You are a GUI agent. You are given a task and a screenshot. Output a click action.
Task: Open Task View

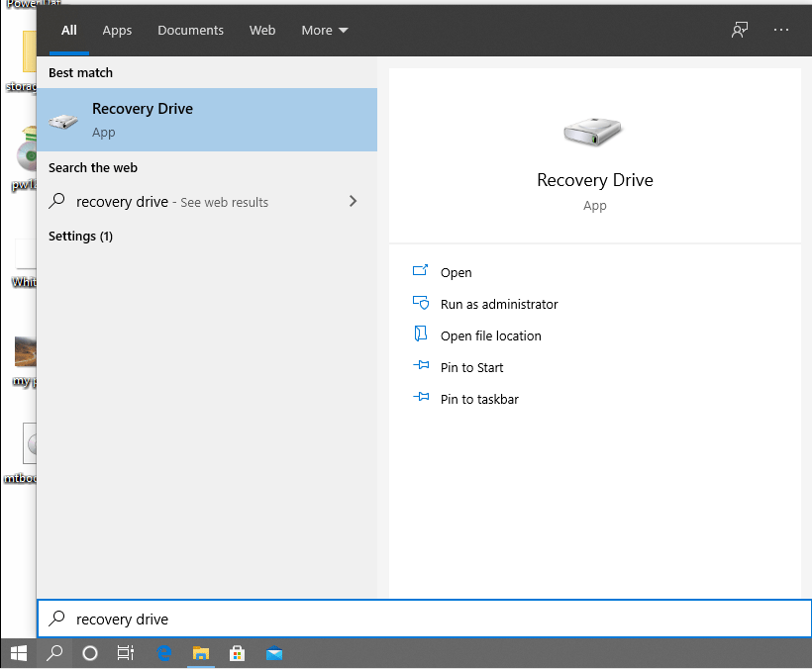click(x=126, y=653)
